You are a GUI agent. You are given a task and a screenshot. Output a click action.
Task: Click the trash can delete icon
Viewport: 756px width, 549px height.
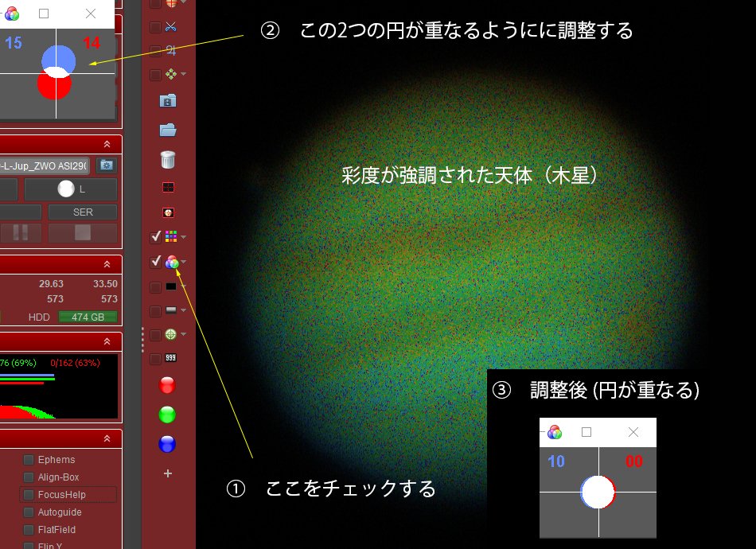(x=167, y=159)
